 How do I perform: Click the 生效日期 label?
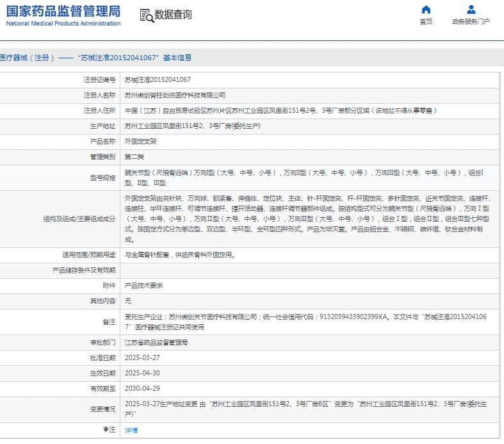tap(102, 374)
